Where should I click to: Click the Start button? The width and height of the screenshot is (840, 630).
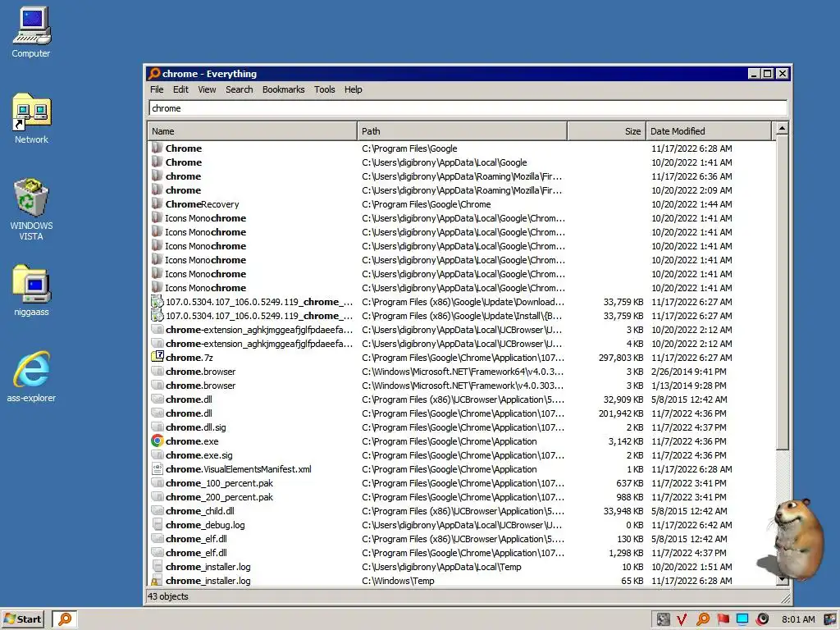22,619
